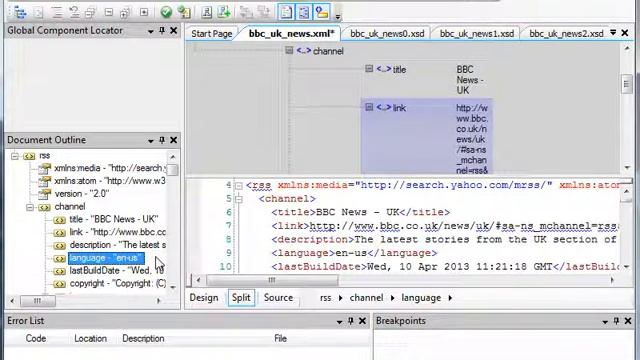Switch to Split view

pos(241,298)
